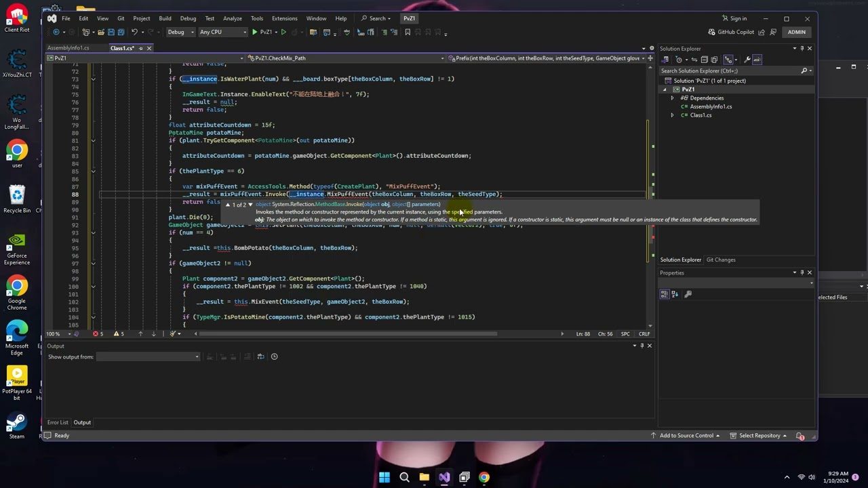The height and width of the screenshot is (488, 868).
Task: Click the New Project toolbar icon
Action: pos(86,32)
